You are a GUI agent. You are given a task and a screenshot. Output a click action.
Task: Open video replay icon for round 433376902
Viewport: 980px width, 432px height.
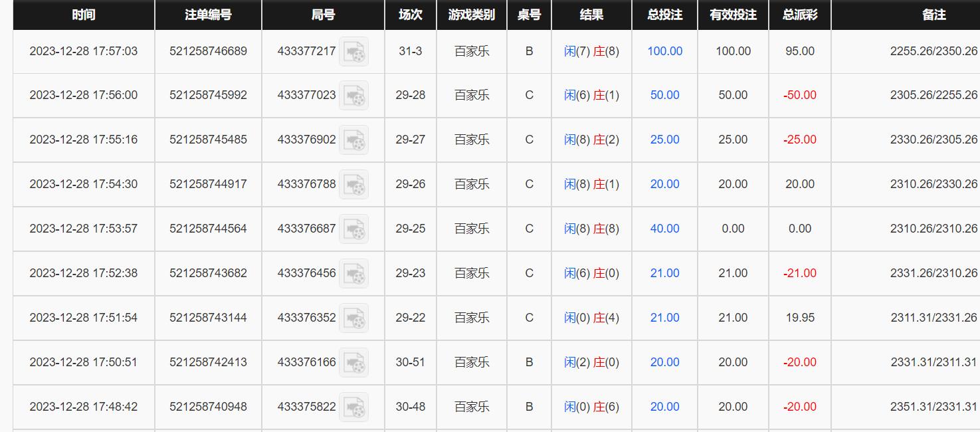point(353,140)
